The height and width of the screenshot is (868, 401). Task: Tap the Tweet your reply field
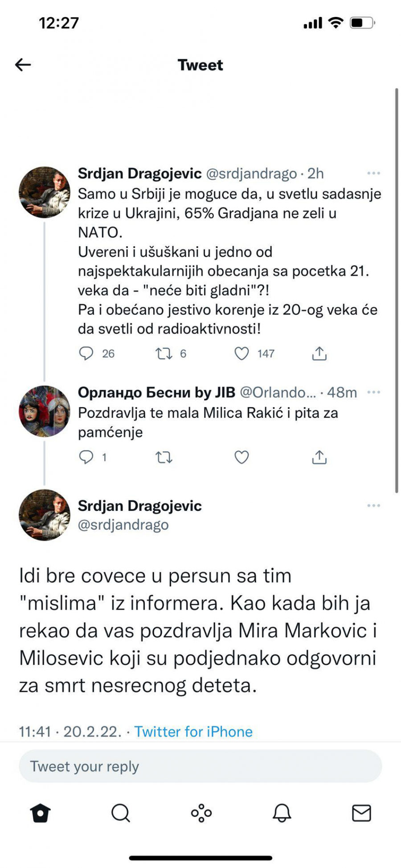200,766
